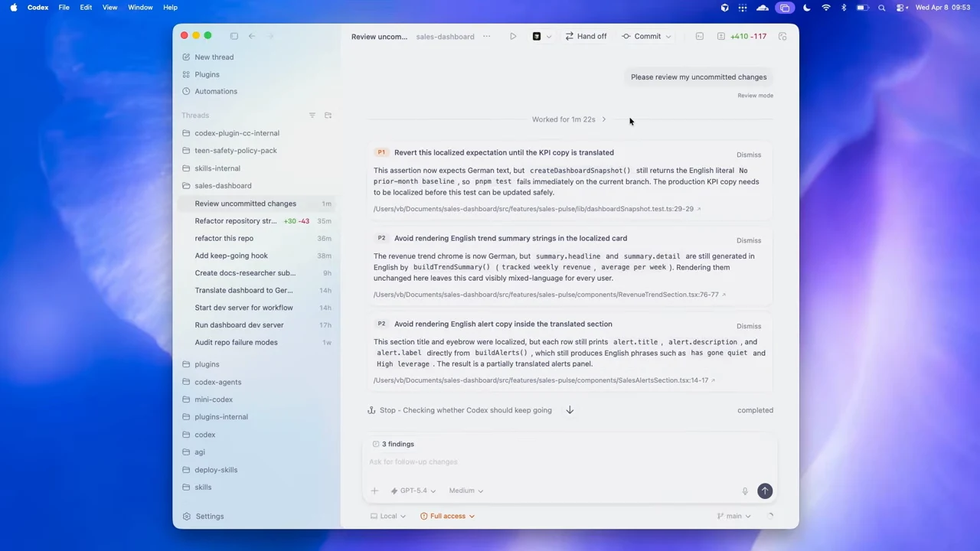Image resolution: width=980 pixels, height=551 pixels.
Task: Add a new project folder icon
Action: click(328, 116)
